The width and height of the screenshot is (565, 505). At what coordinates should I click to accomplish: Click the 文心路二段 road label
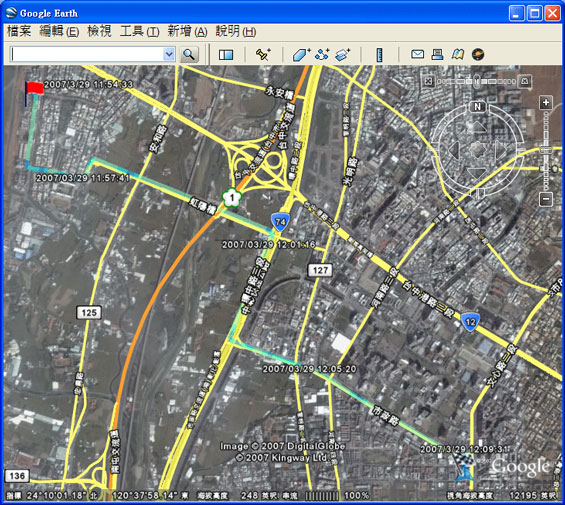click(x=503, y=366)
